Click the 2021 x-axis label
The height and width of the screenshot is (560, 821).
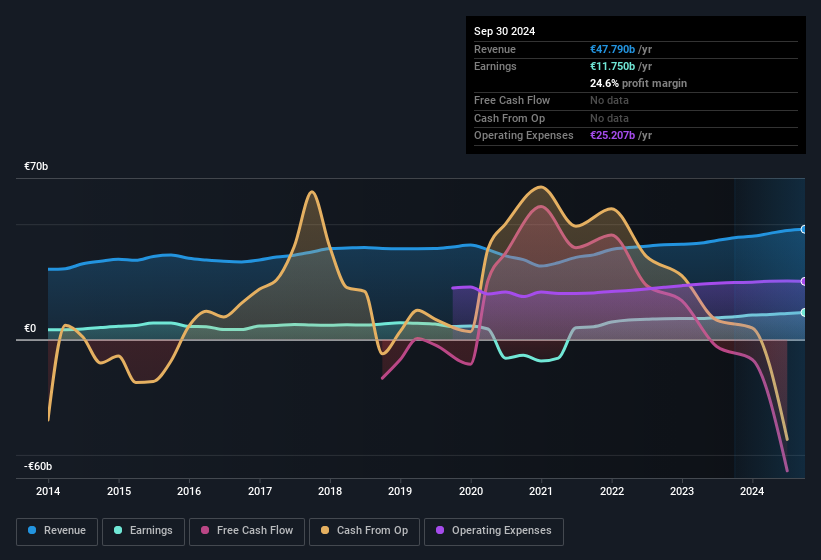coord(541,491)
